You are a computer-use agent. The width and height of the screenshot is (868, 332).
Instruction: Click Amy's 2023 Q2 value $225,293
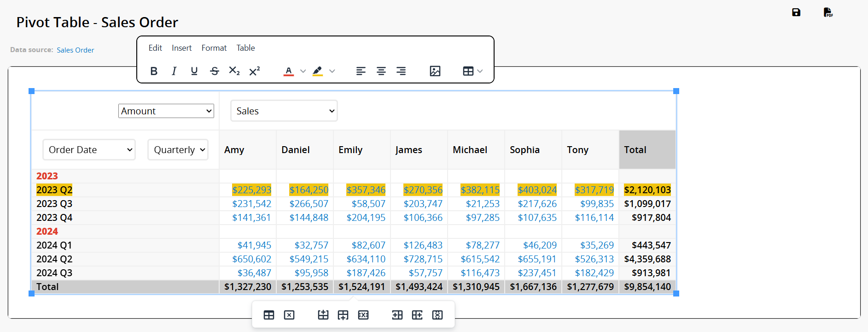pos(251,190)
